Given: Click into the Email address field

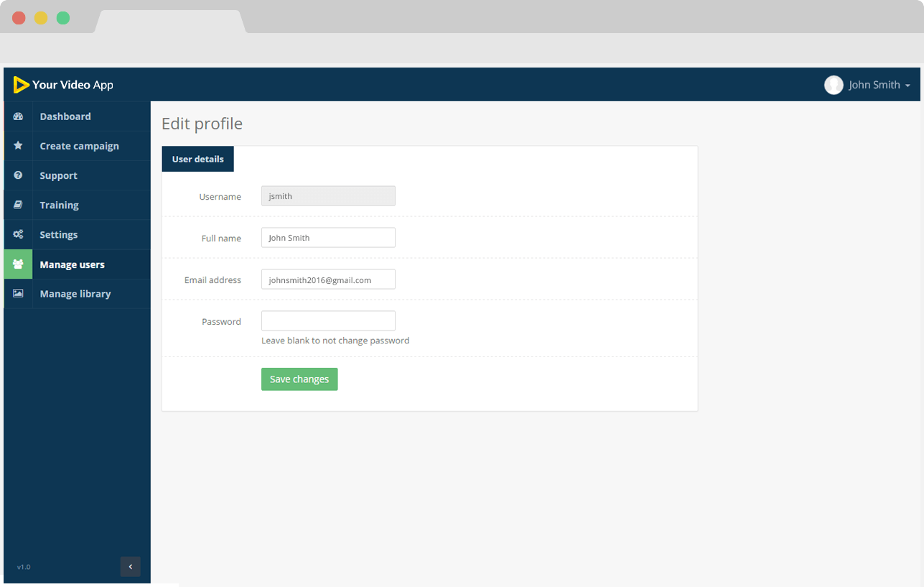Looking at the screenshot, I should tap(328, 279).
